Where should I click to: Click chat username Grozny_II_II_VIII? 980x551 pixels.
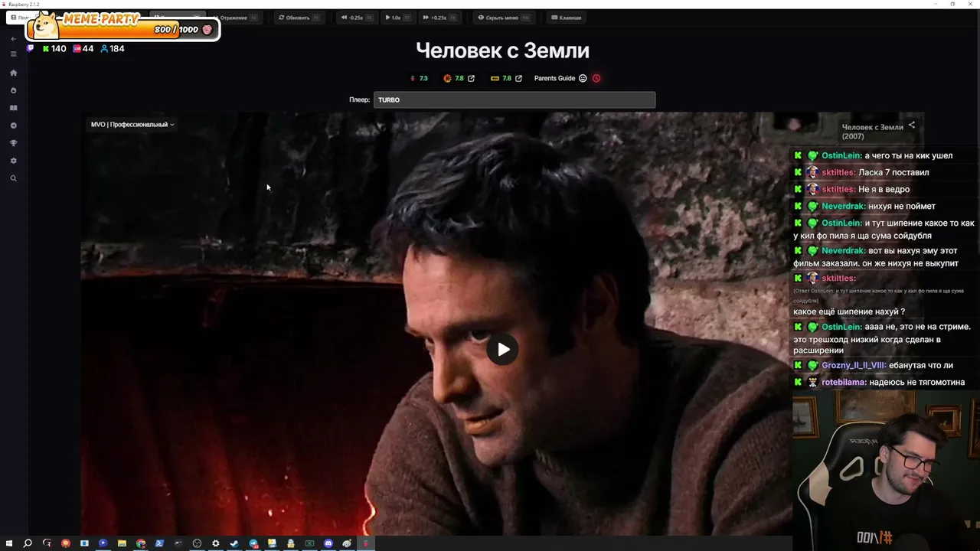[854, 365]
